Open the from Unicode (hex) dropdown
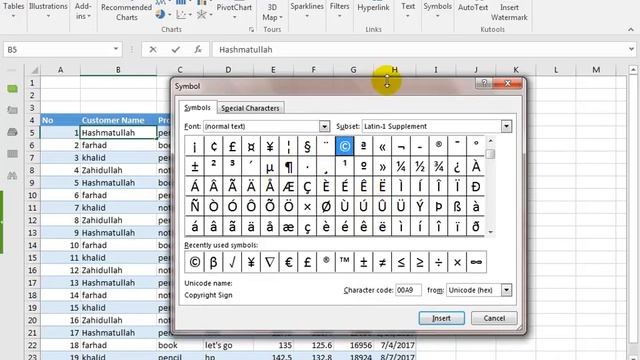 pos(506,290)
